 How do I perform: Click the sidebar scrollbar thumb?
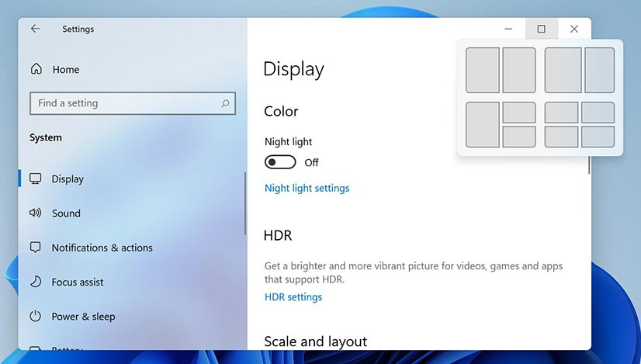[x=245, y=203]
